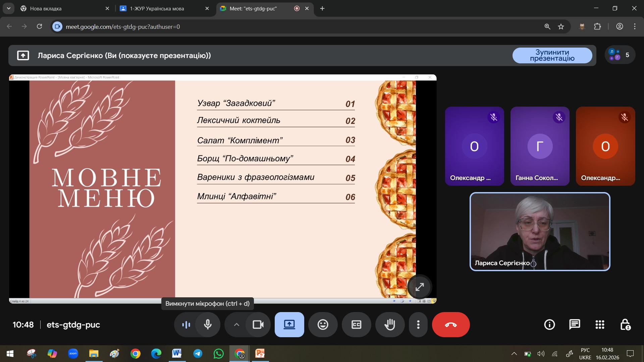The height and width of the screenshot is (362, 644).
Task: Click the raise hand icon
Action: tap(390, 324)
